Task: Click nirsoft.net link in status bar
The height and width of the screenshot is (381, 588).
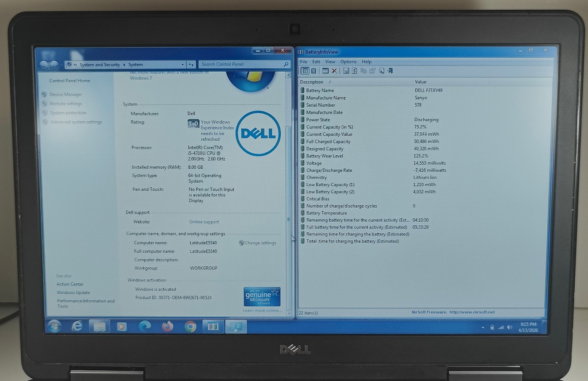Action: [472, 312]
